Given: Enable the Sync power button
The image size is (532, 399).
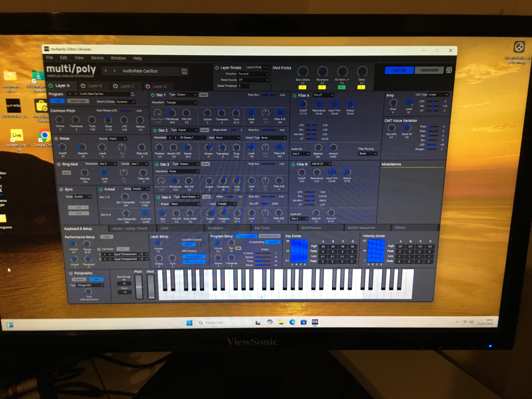Looking at the screenshot, I should 61,189.
